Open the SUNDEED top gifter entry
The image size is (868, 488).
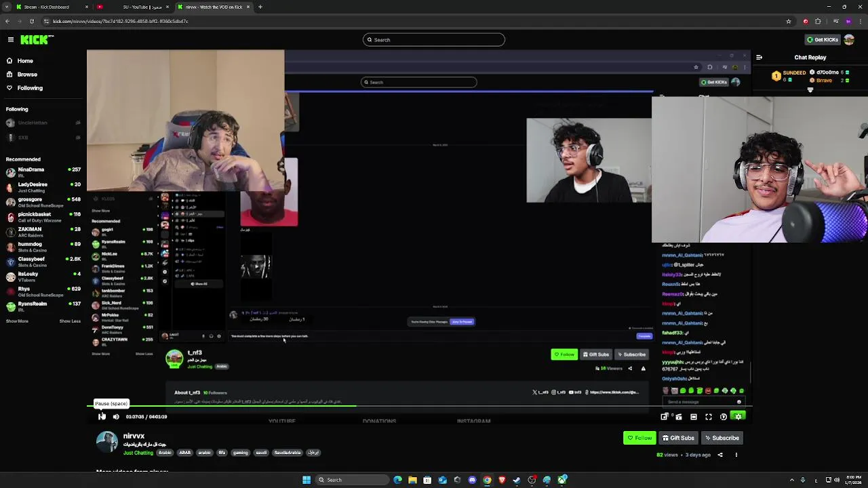pos(789,76)
